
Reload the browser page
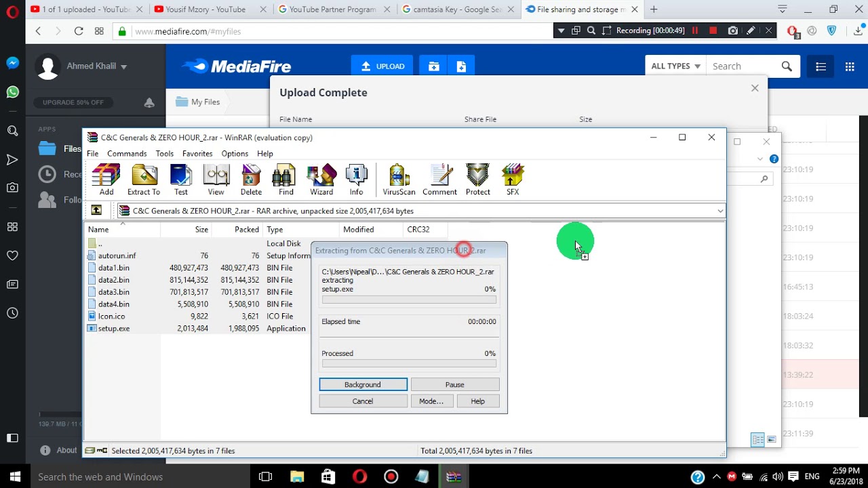tap(79, 31)
